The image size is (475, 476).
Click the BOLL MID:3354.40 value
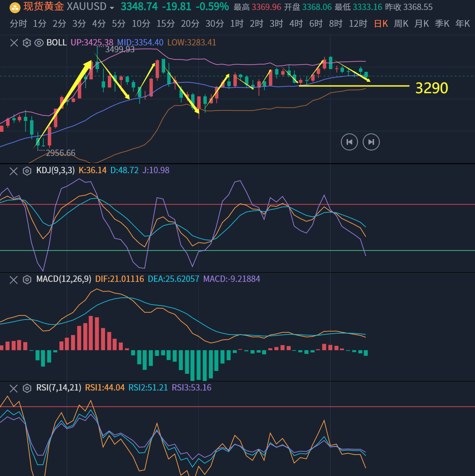[x=140, y=42]
